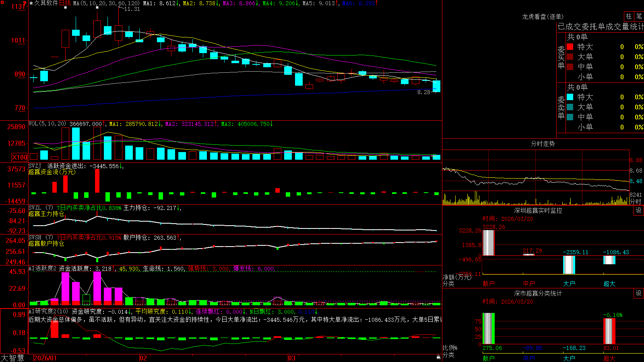Select the 超大 category in 实时监控 panel
Viewport: 644px width, 362px height.
point(609,284)
